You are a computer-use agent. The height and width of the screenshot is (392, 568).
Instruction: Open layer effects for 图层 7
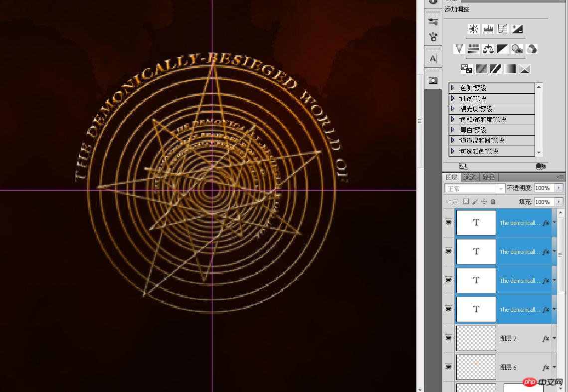546,339
